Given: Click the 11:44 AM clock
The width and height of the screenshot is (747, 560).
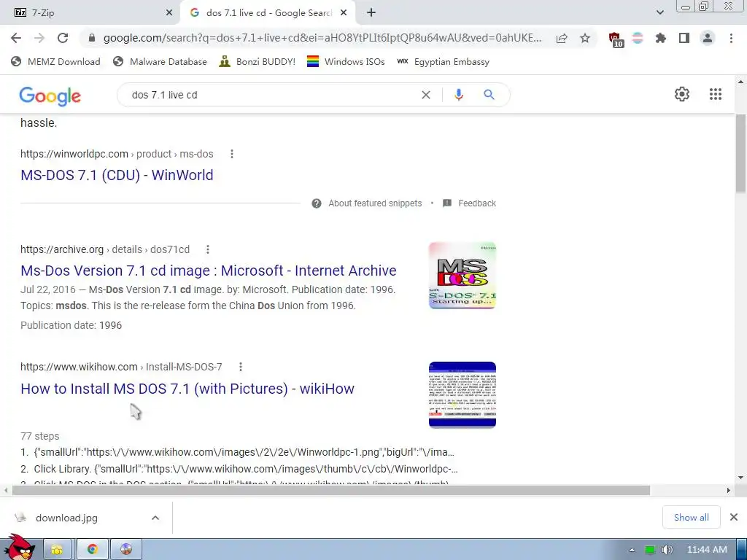Looking at the screenshot, I should (707, 550).
